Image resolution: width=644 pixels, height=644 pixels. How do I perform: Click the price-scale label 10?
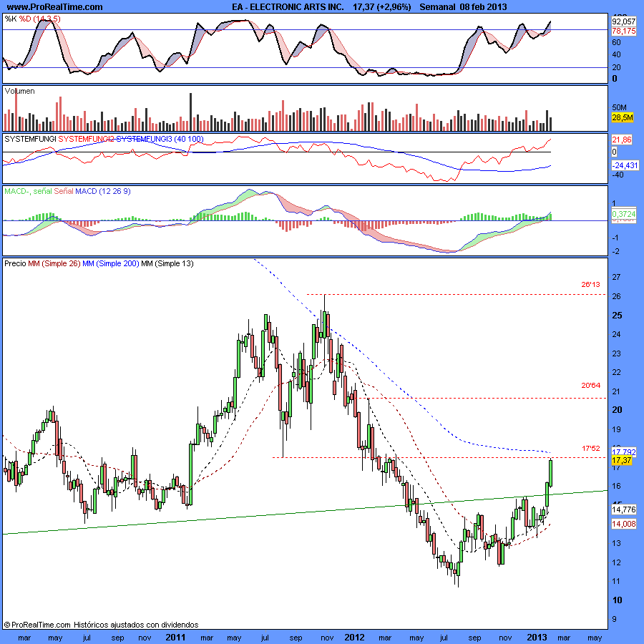point(617,600)
